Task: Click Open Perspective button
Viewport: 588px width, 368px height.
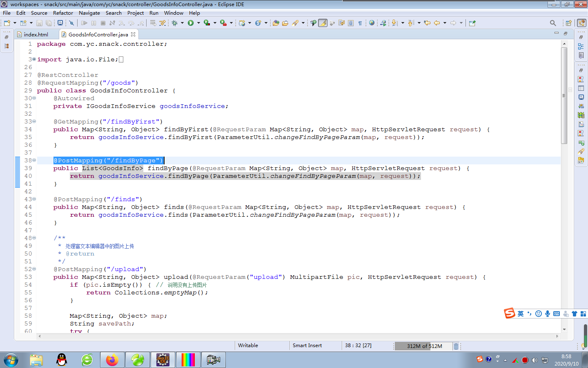Action: click(568, 23)
